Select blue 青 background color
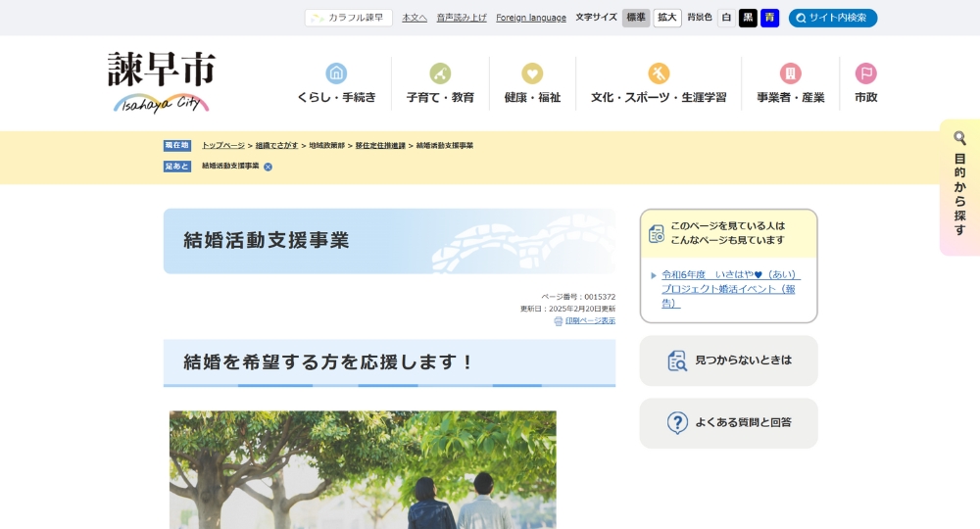Image resolution: width=980 pixels, height=529 pixels. click(x=770, y=18)
